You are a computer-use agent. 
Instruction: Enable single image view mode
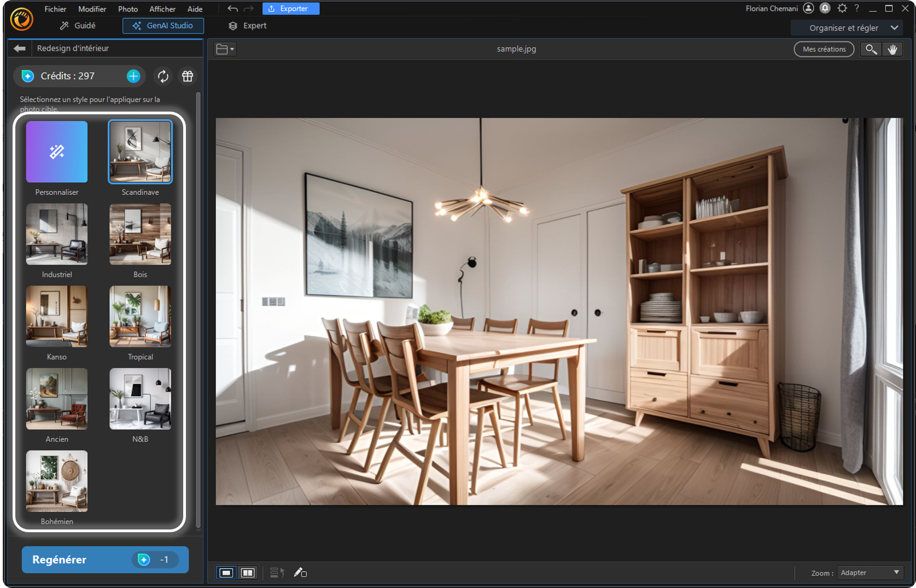(226, 572)
